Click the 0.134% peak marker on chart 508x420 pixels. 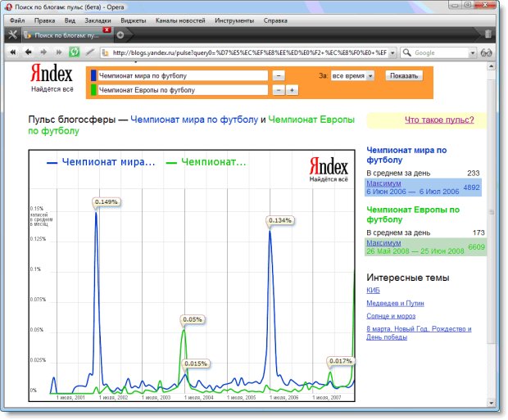(x=280, y=220)
